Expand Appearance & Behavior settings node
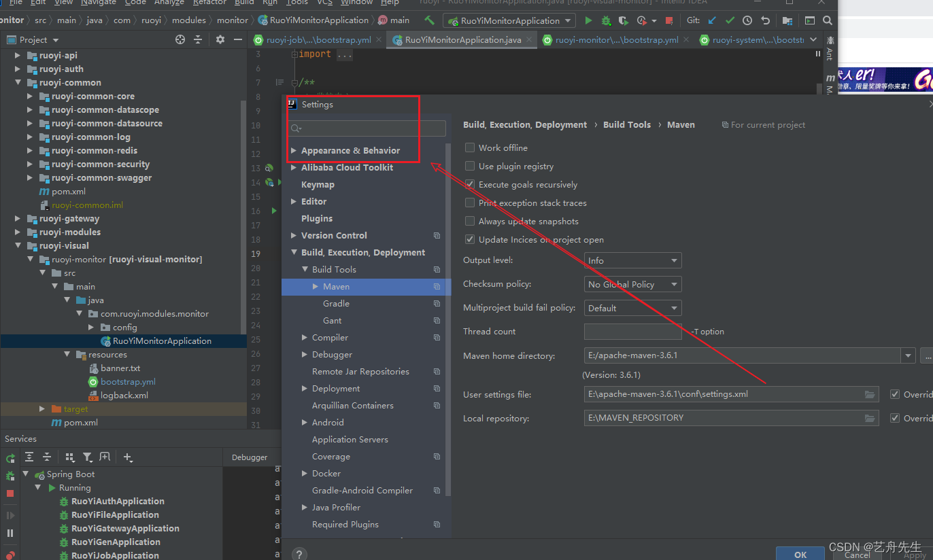Viewport: 933px width, 560px height. click(294, 150)
